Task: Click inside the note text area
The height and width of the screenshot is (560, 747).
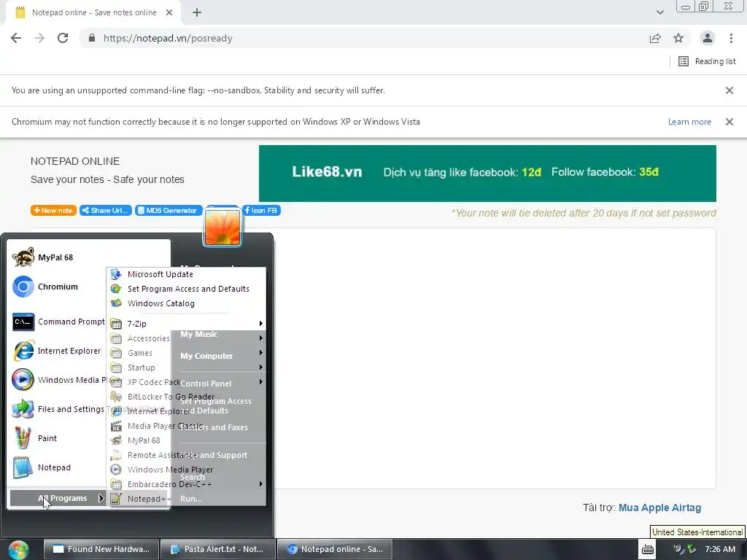Action: coord(495,358)
